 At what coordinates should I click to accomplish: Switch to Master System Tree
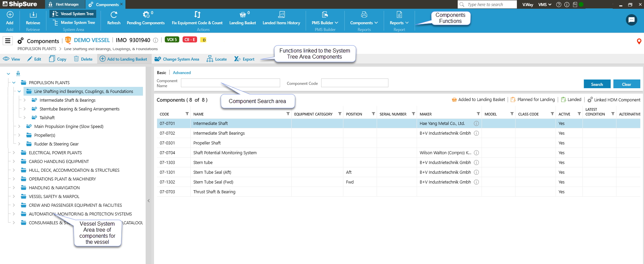point(74,23)
